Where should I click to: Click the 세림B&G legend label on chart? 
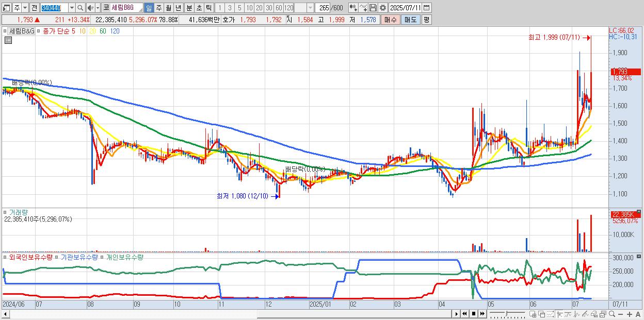pyautogui.click(x=22, y=31)
